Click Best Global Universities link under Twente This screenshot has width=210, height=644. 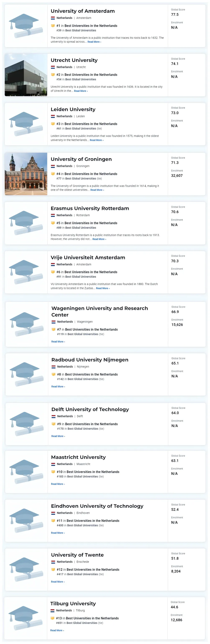click(83, 574)
